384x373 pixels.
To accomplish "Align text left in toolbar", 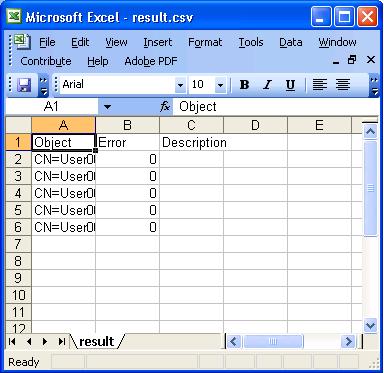I will [x=319, y=85].
